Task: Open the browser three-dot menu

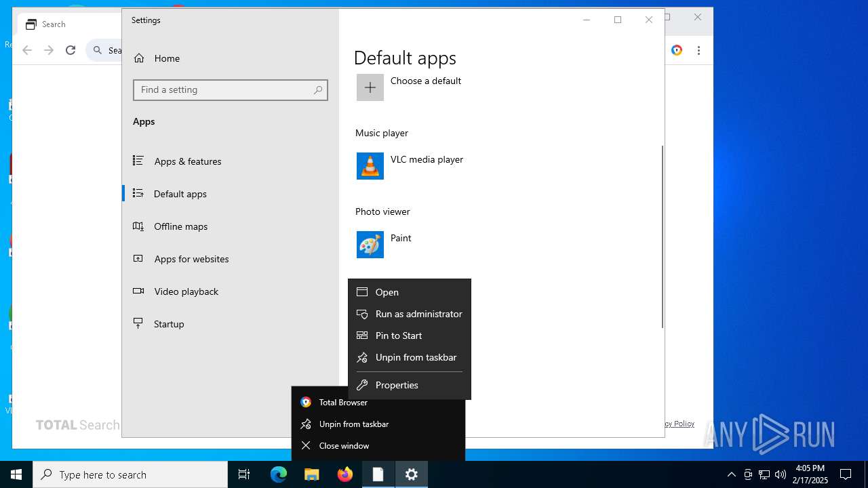Action: click(698, 50)
